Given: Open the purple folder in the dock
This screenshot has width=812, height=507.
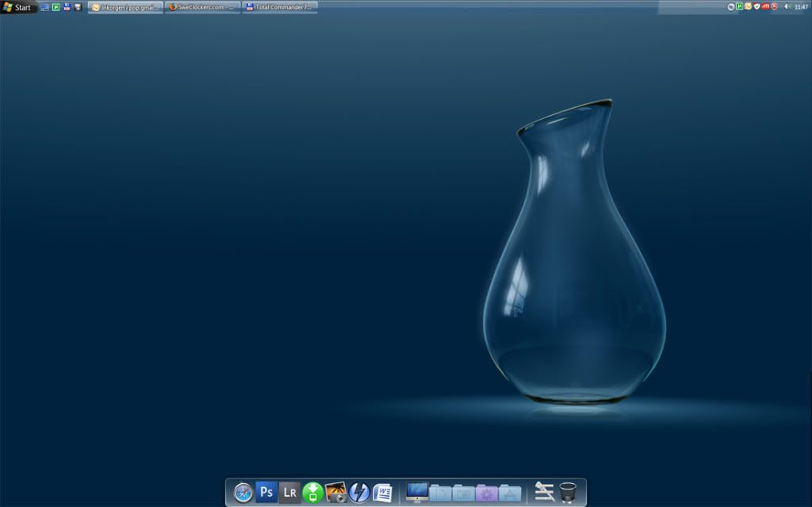Looking at the screenshot, I should [486, 493].
